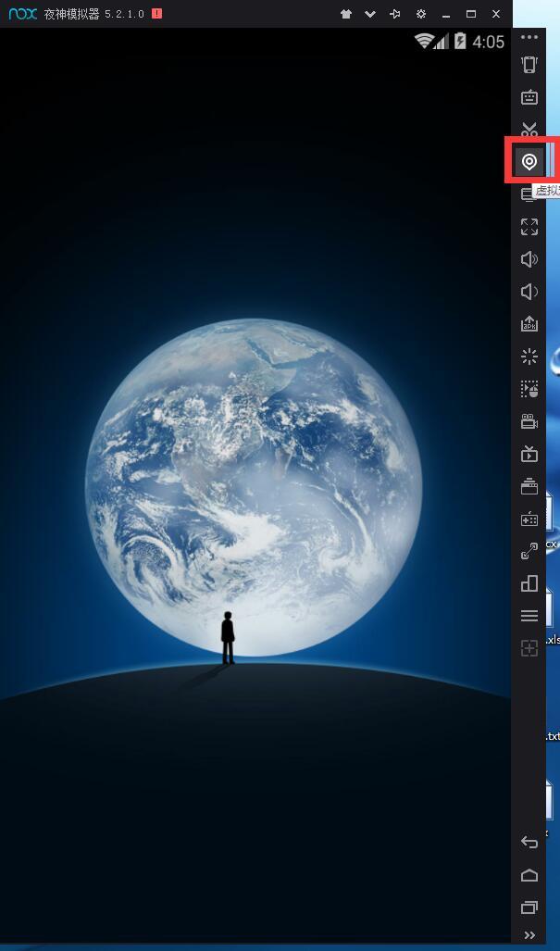
Task: Install an APK file
Action: (x=529, y=324)
